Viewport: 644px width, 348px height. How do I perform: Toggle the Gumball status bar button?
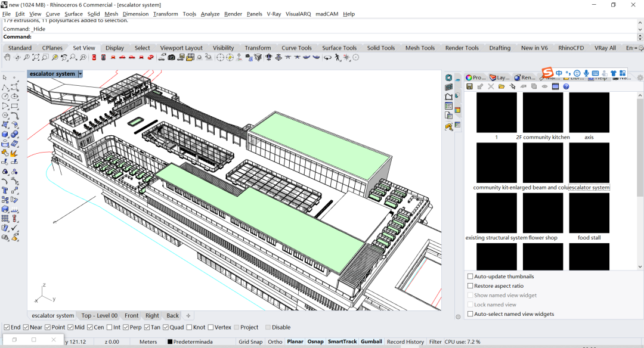(371, 342)
